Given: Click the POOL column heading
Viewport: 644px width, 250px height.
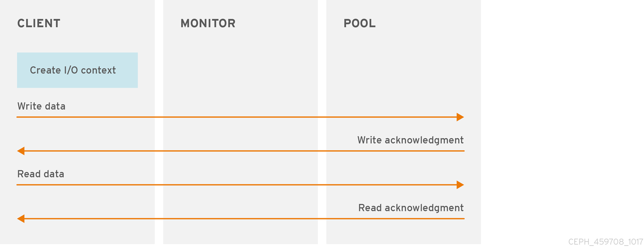Looking at the screenshot, I should [359, 23].
